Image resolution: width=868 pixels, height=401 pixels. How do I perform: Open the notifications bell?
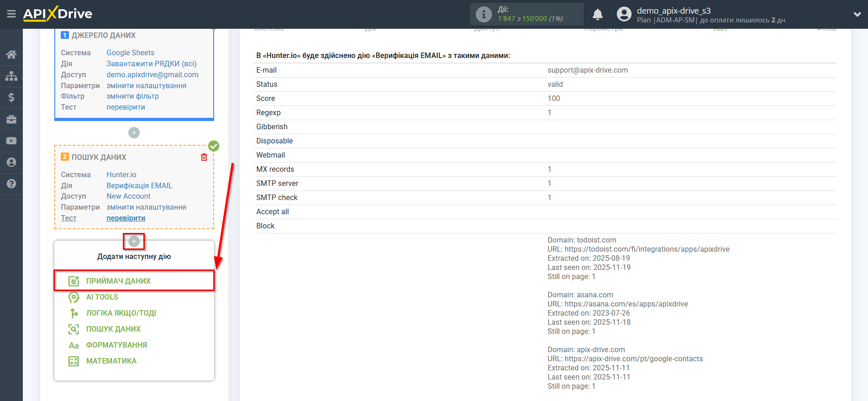[598, 14]
